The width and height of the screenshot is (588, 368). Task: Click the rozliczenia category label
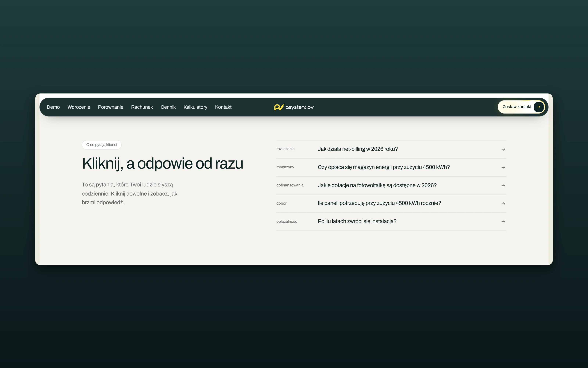(x=285, y=149)
